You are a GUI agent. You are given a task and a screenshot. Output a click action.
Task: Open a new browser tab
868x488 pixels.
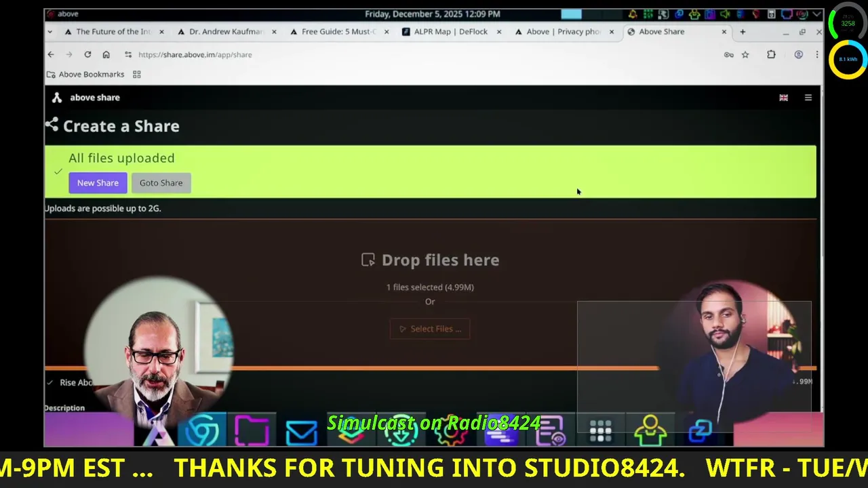pyautogui.click(x=743, y=32)
